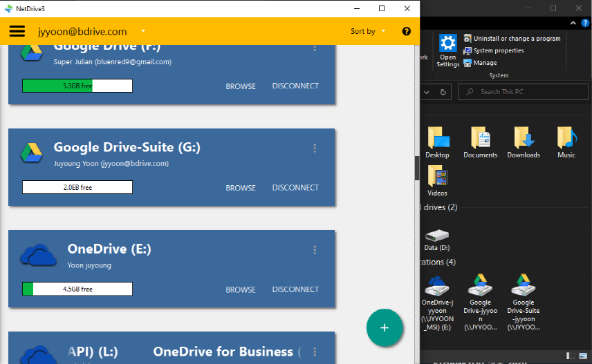Expand the jyyoon@bdrive.com account dropdown
Viewport: 592px width, 364px height.
pyautogui.click(x=143, y=31)
